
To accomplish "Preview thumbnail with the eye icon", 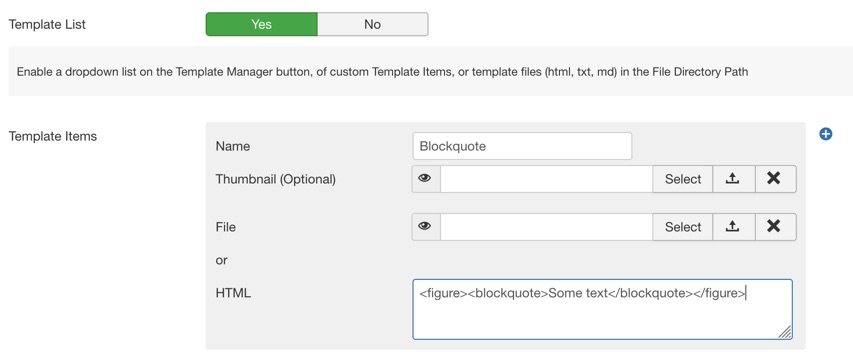I will coord(426,179).
